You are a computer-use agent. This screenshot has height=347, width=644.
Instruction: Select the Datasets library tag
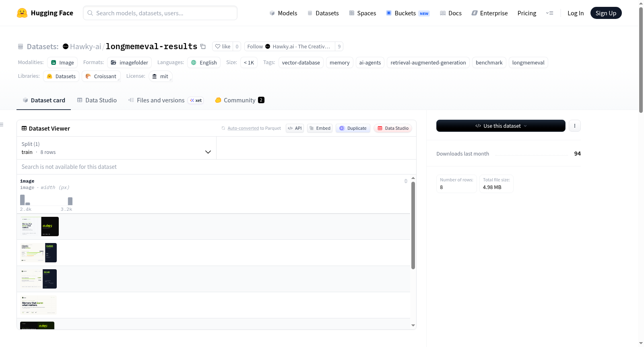tap(61, 76)
